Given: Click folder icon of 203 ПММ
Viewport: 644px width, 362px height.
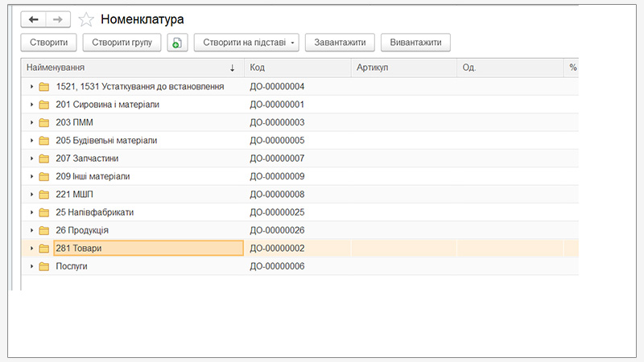Looking at the screenshot, I should pos(44,122).
